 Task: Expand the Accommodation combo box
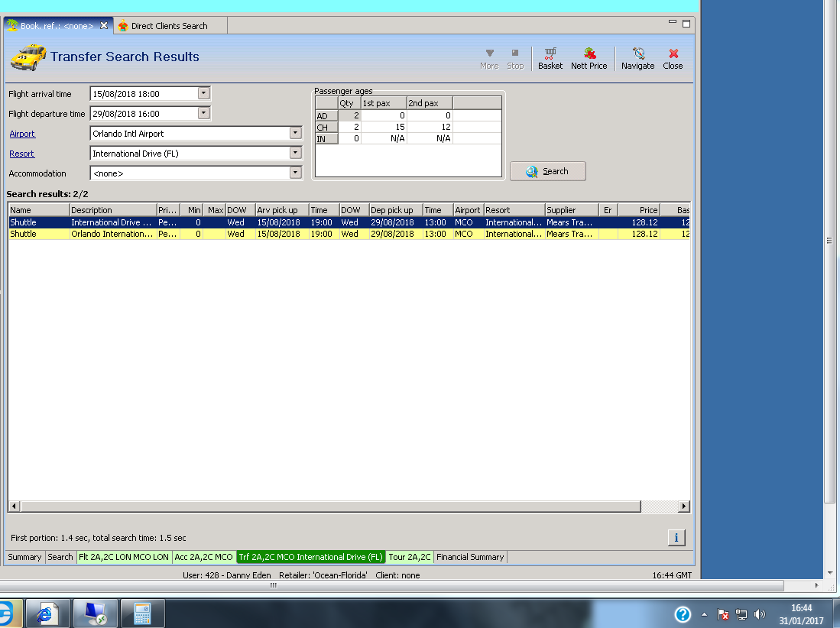(296, 173)
